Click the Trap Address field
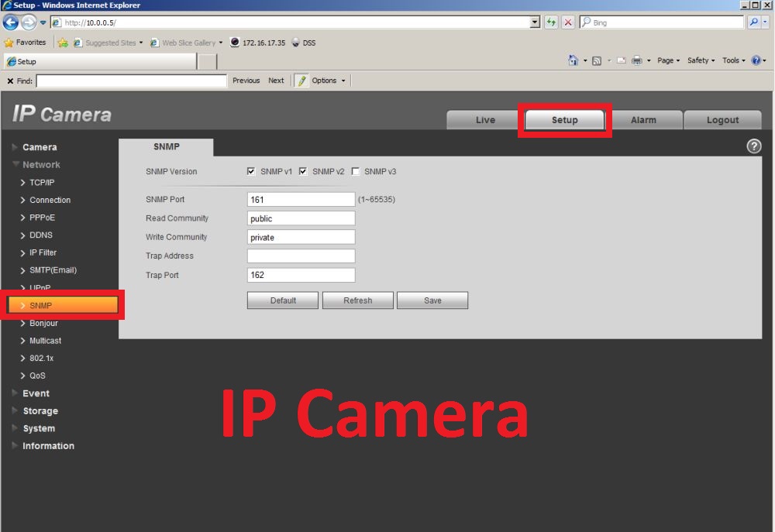The height and width of the screenshot is (532, 775). (301, 256)
